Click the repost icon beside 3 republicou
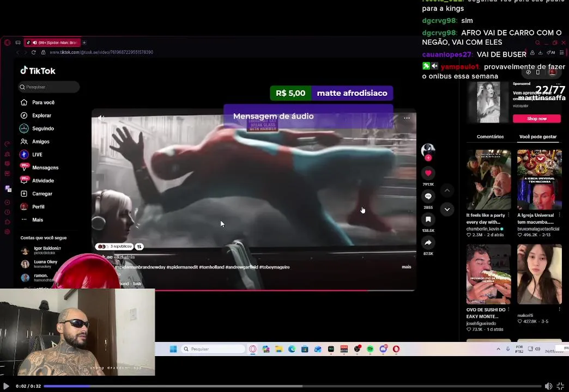 140,247
